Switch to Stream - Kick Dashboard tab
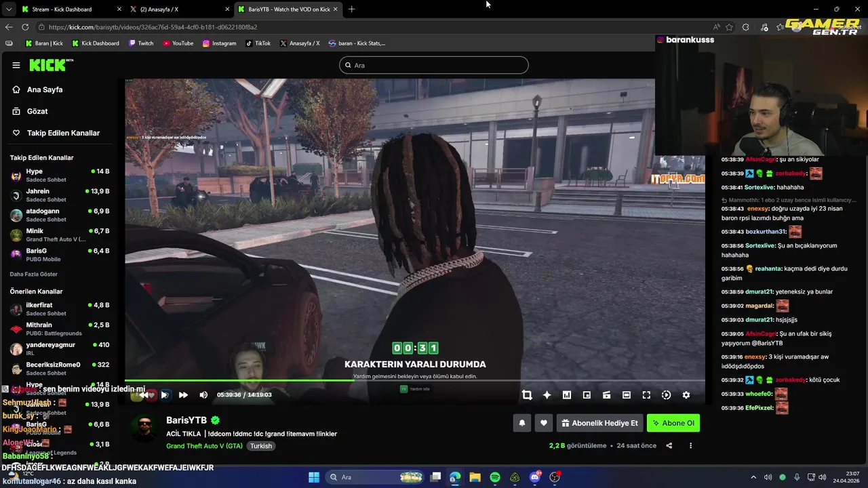Screen dimensions: 868x488 click(70, 9)
